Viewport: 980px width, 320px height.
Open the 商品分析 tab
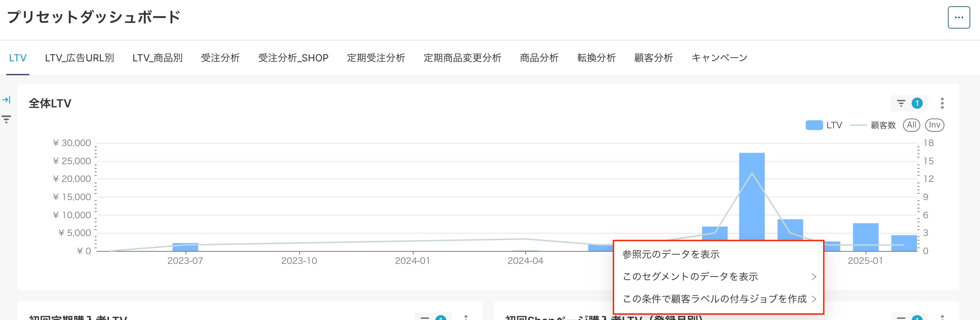(539, 58)
